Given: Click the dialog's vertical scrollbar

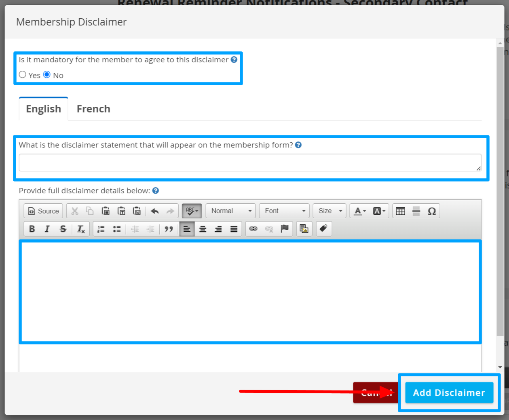Looking at the screenshot, I should 500,191.
